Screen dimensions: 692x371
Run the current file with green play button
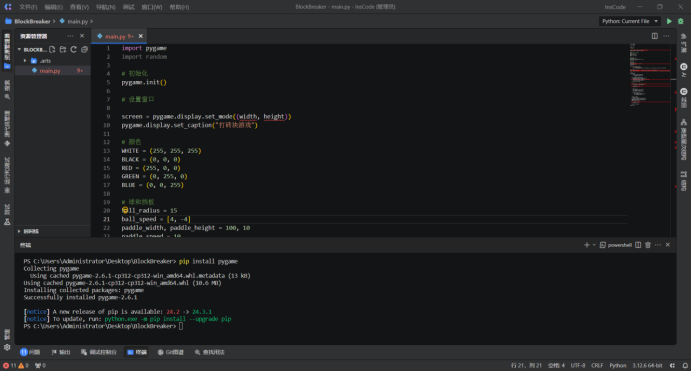(x=669, y=21)
